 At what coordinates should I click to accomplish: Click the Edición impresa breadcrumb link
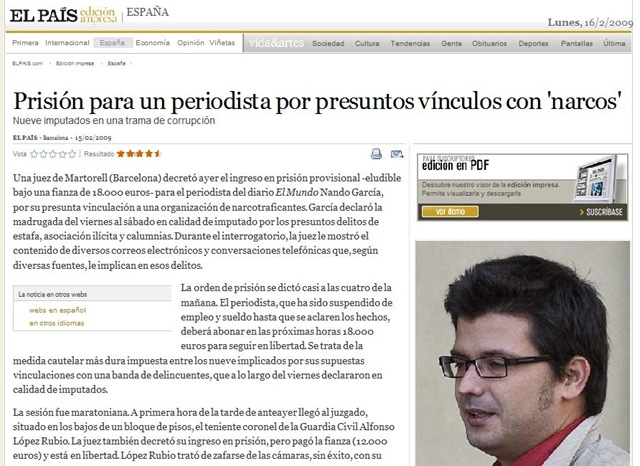coord(75,64)
